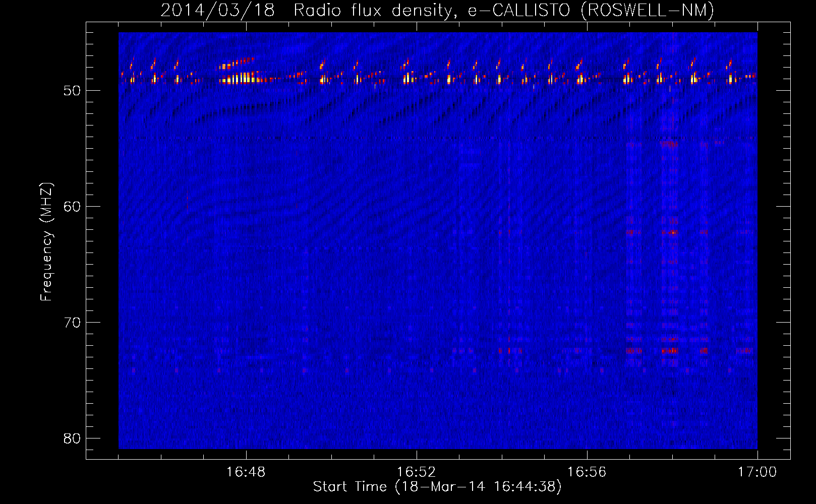
Task: Click the '80' frequency tick label
Action: [72, 438]
